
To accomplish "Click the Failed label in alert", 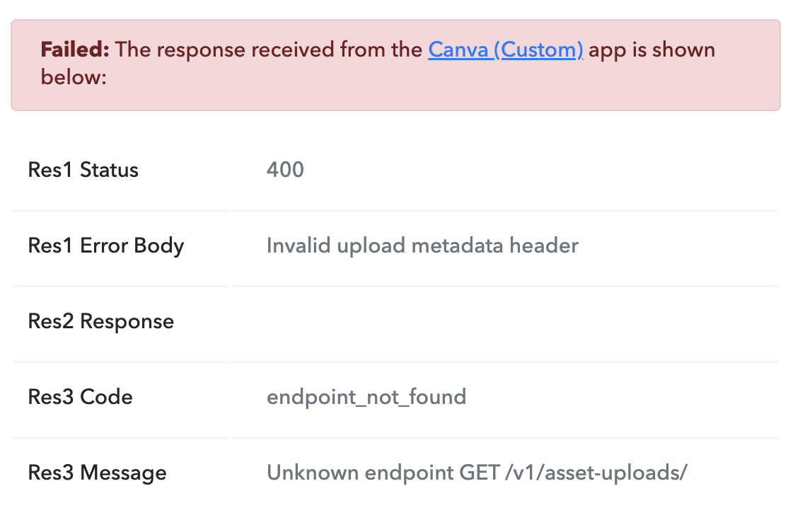I will click(x=75, y=50).
